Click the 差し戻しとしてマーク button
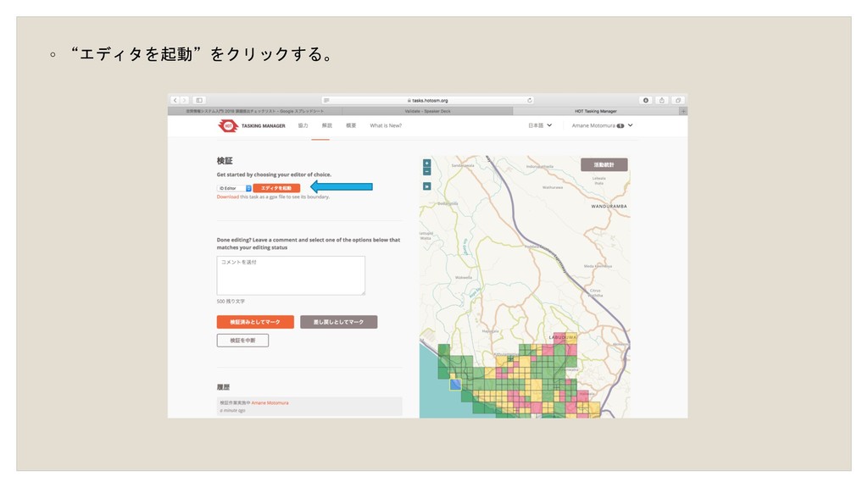The width and height of the screenshot is (868, 488). pyautogui.click(x=339, y=322)
